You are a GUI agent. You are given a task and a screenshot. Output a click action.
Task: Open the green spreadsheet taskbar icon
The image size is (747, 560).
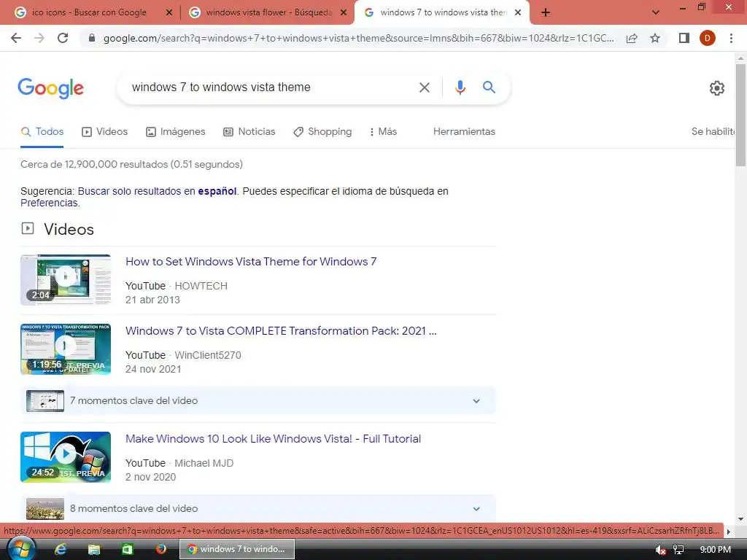[x=127, y=549]
